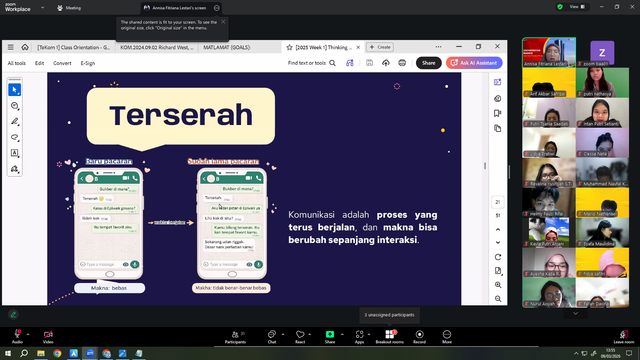Click Leave room in Zoom
Screen dimensions: 640x360
624,337
